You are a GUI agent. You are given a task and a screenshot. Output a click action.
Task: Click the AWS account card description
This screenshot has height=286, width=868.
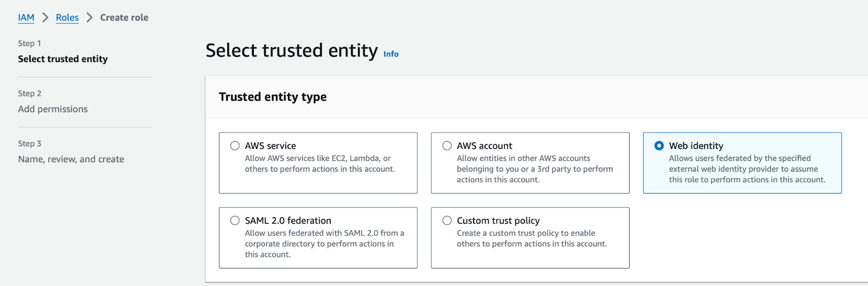tap(535, 169)
